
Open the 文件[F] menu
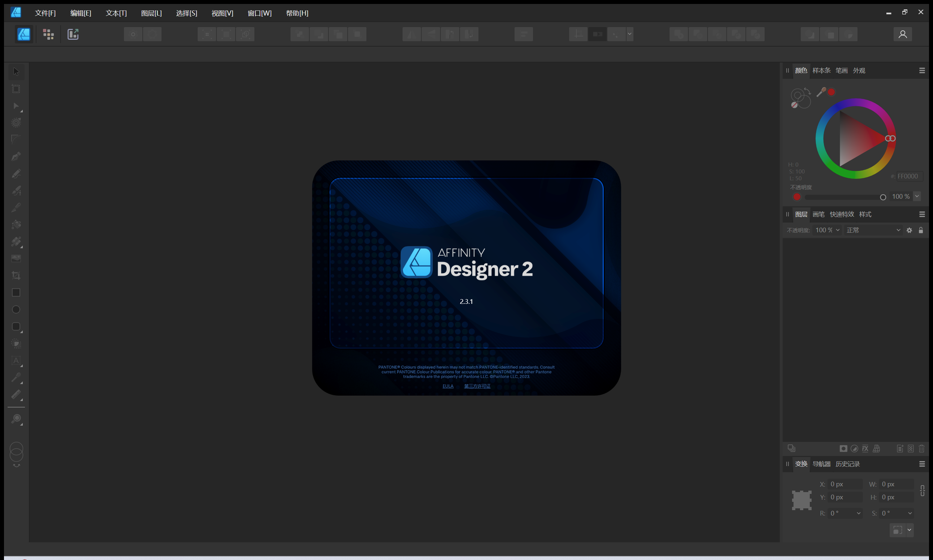coord(45,13)
